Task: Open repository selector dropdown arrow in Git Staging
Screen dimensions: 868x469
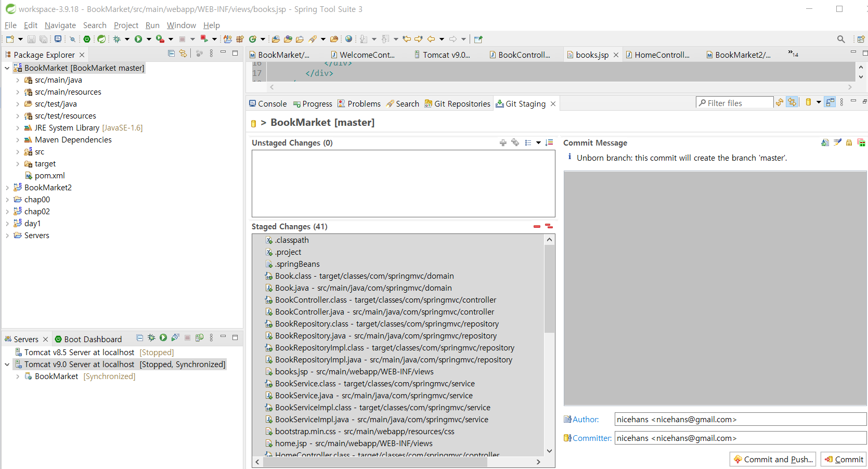Action: coord(819,102)
